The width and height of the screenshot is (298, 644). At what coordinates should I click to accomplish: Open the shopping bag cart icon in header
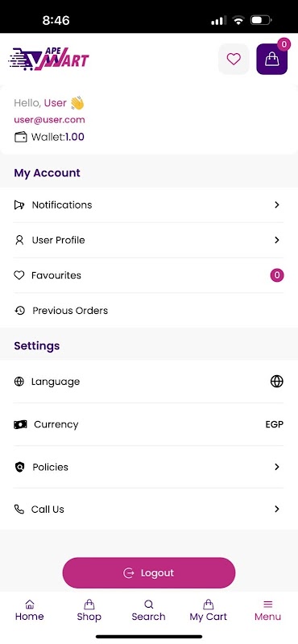click(271, 59)
